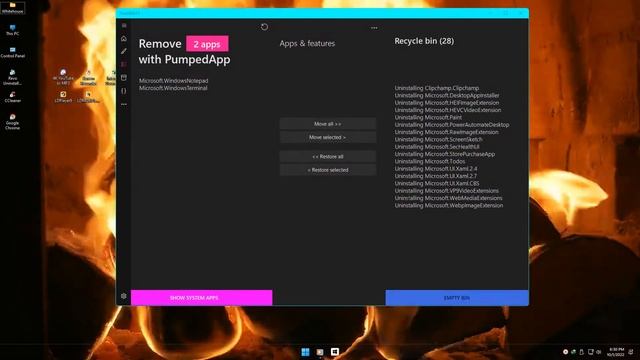Viewport: 640px width, 360px height.
Task: Select Microsoft.WindowsTerminal in the apps list
Action: (173, 88)
